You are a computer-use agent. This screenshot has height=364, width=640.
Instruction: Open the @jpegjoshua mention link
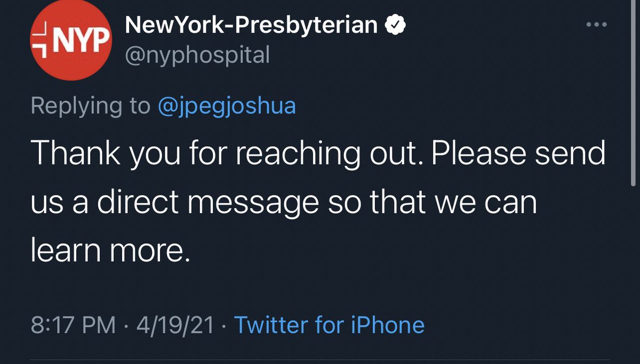tap(227, 106)
